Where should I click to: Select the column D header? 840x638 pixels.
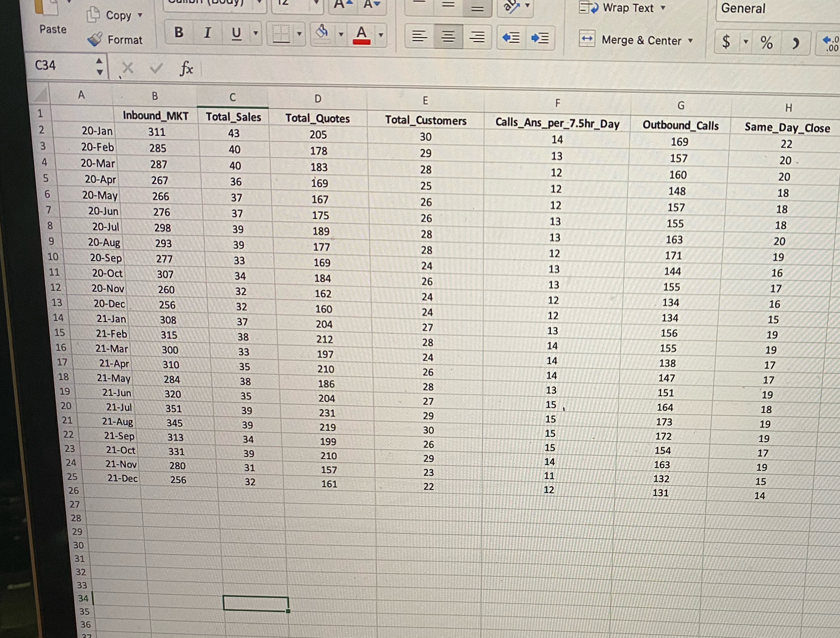[x=318, y=99]
